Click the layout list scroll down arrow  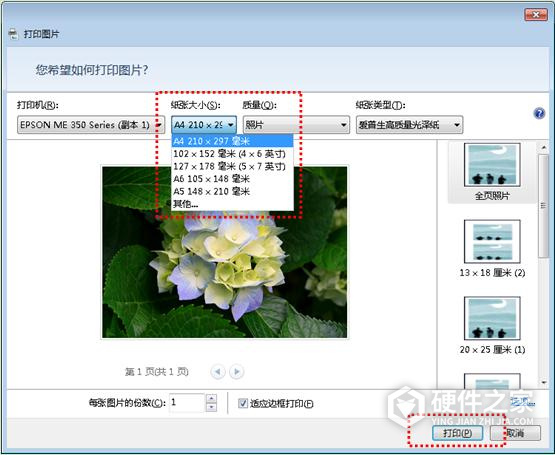tap(543, 382)
